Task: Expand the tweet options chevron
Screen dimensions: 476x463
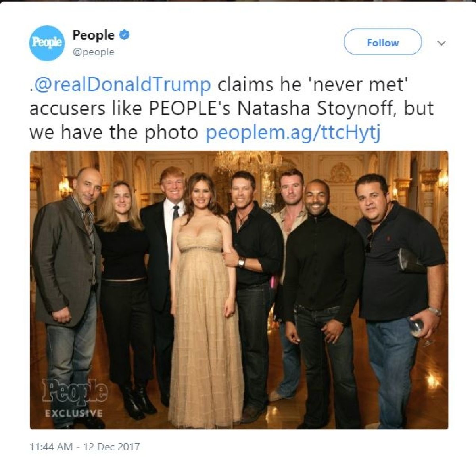Action: click(x=441, y=43)
